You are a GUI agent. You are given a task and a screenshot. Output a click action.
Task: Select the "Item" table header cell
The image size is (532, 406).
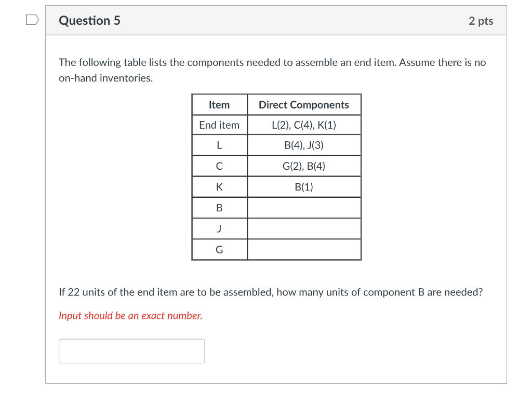point(219,104)
